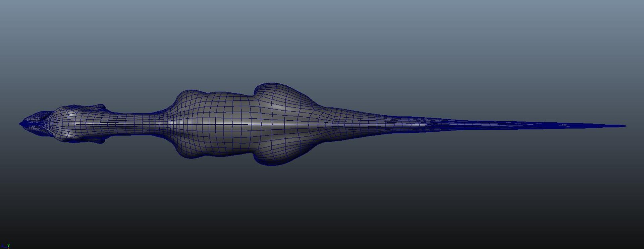The height and width of the screenshot is (249, 644).
Task: Select the dark nostril area on the snout
Action: [44, 116]
